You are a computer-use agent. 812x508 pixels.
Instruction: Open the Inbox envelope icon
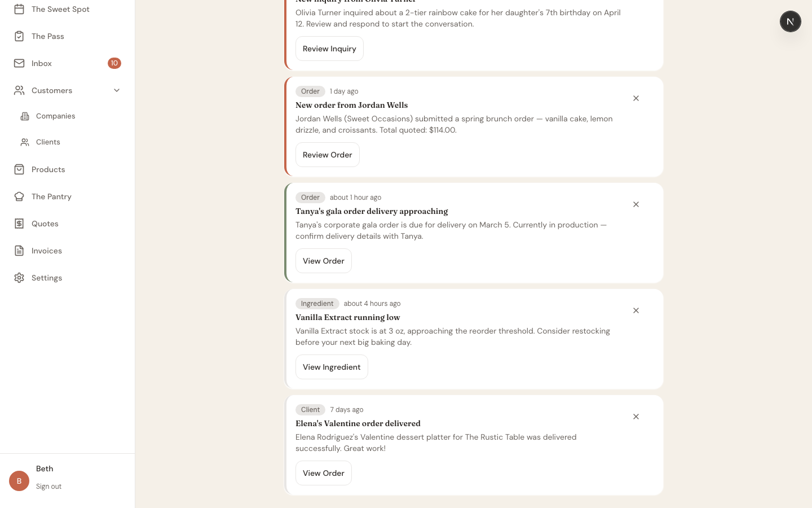[x=19, y=63]
